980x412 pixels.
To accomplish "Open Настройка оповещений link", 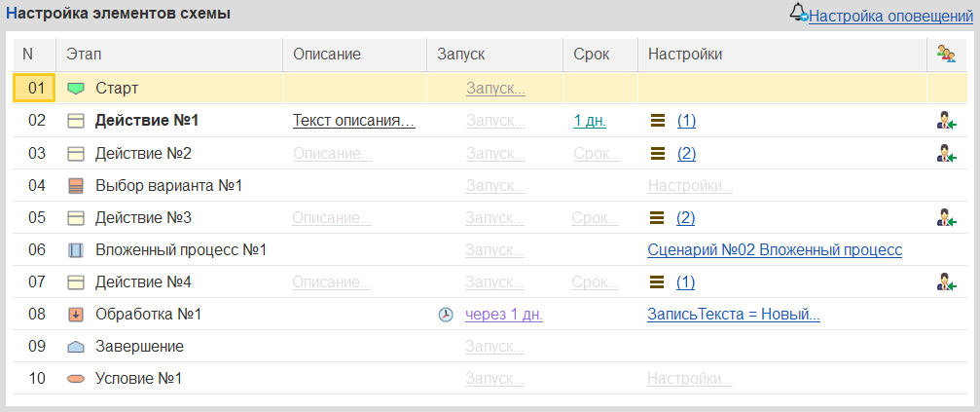I will (890, 17).
